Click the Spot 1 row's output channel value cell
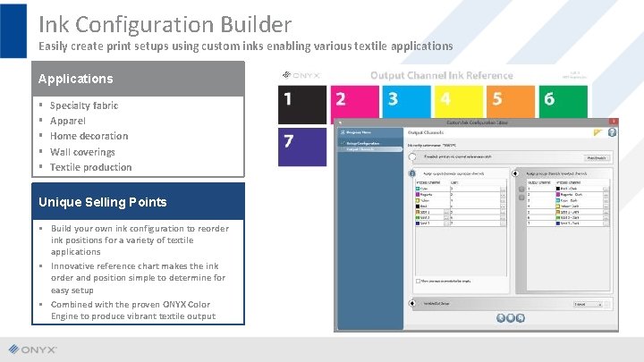The image size is (644, 362). (x=475, y=212)
